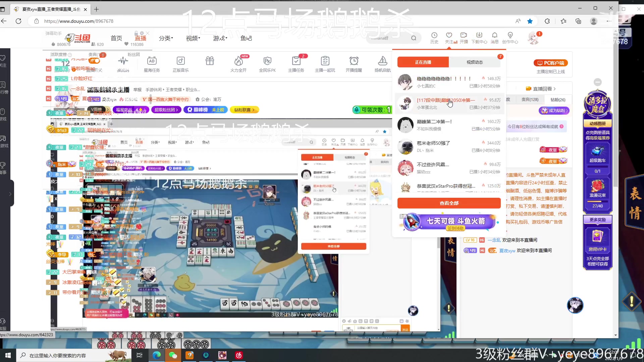Viewport: 644px width, 362px height.
Task: Collapse the side widget with minus button
Action: [597, 82]
